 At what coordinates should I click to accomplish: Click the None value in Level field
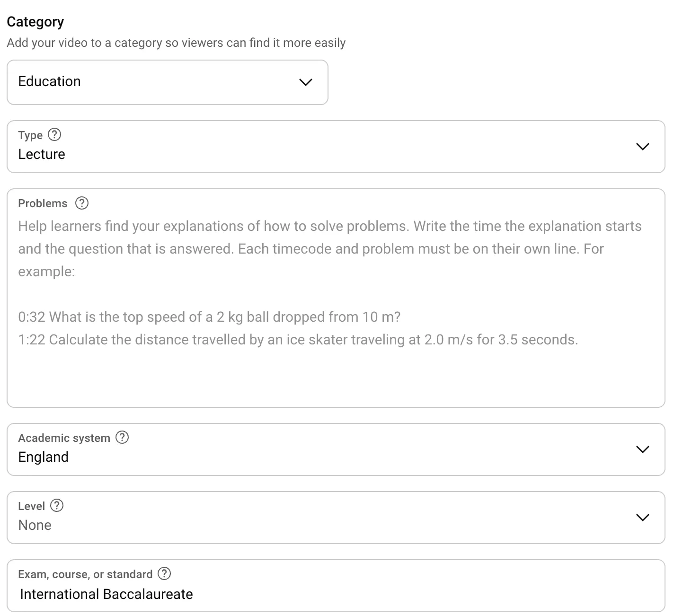coord(35,525)
